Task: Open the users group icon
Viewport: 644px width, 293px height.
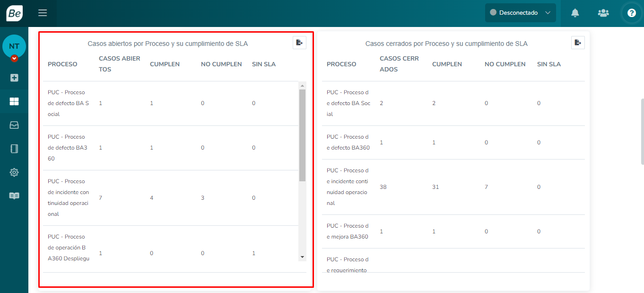Action: pos(603,13)
